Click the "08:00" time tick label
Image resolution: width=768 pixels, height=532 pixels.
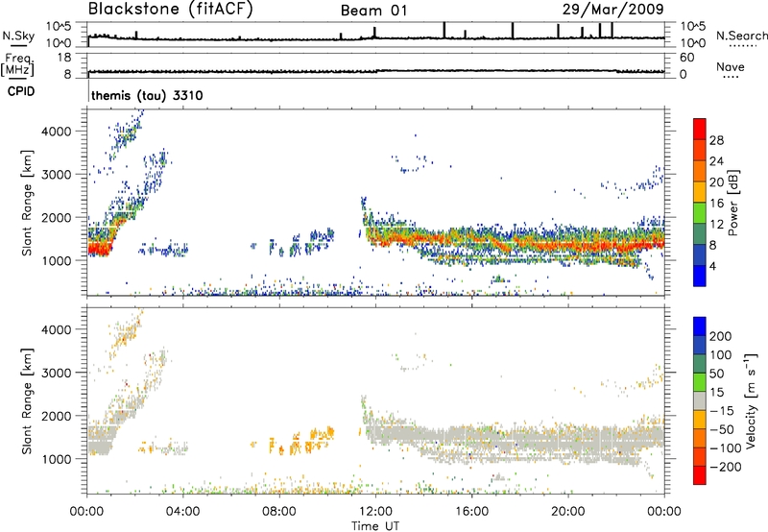click(x=278, y=512)
